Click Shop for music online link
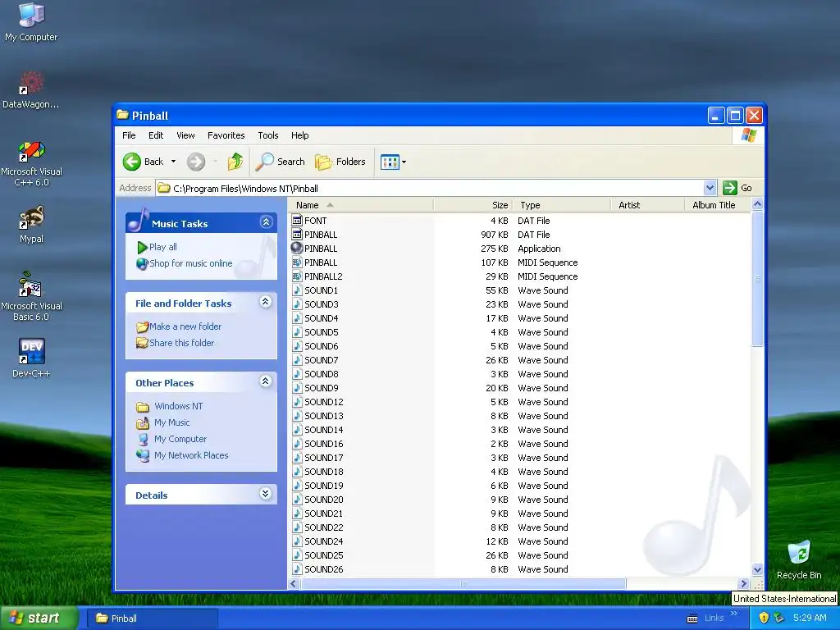Screen dimensions: 840x630 pyautogui.click(x=190, y=263)
